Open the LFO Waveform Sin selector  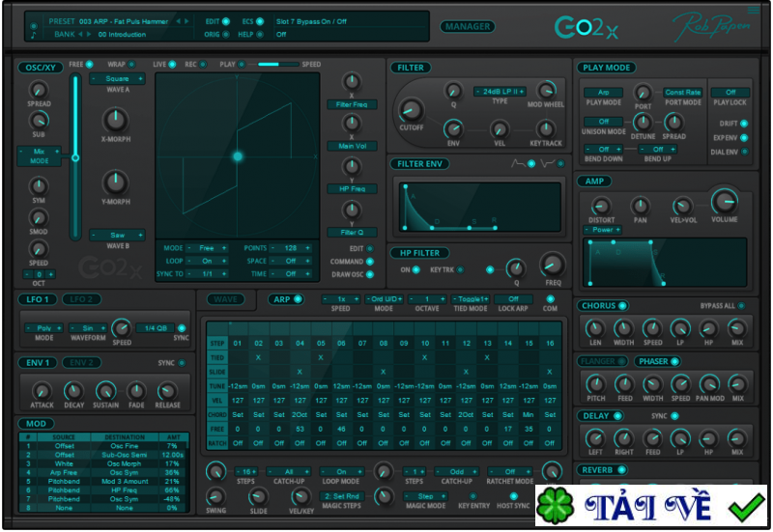pos(89,328)
